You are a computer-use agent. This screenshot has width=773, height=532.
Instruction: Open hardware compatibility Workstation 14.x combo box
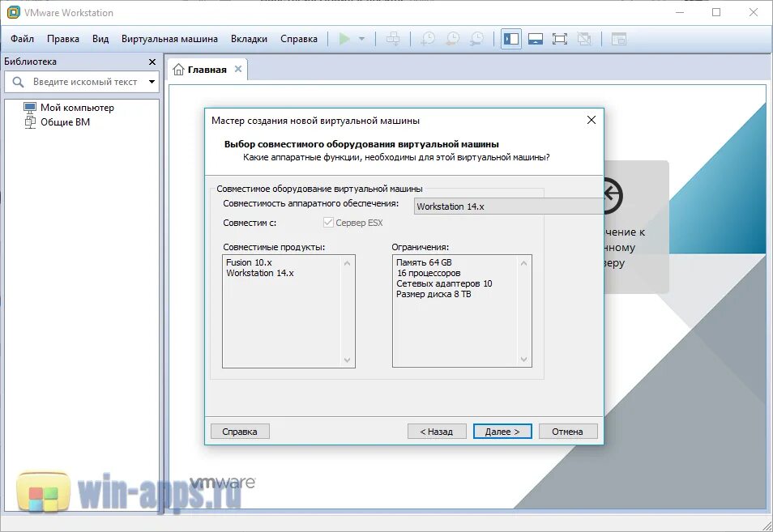pyautogui.click(x=508, y=206)
